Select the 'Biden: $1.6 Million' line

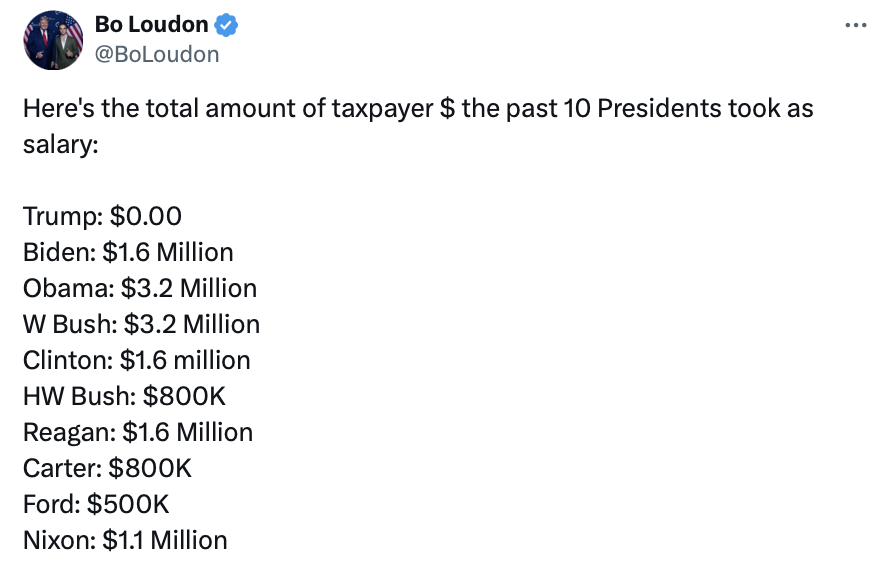coord(128,252)
